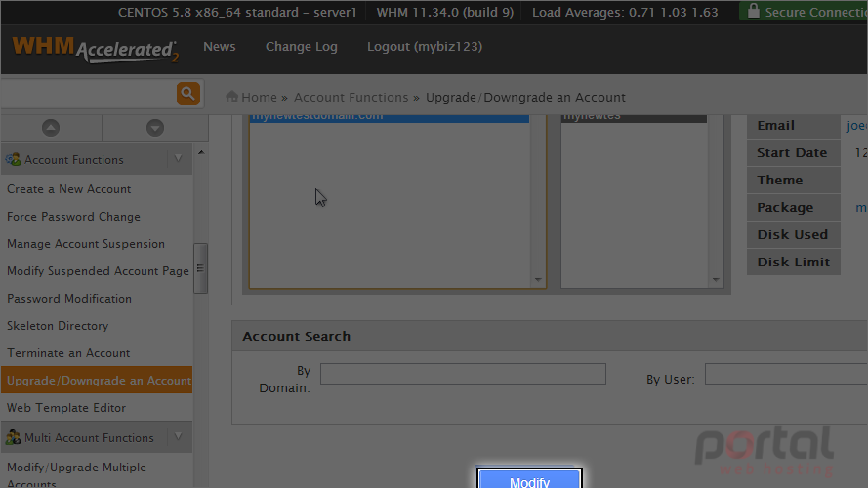Click the Disk Used row label
This screenshot has width=868, height=488.
(x=792, y=234)
